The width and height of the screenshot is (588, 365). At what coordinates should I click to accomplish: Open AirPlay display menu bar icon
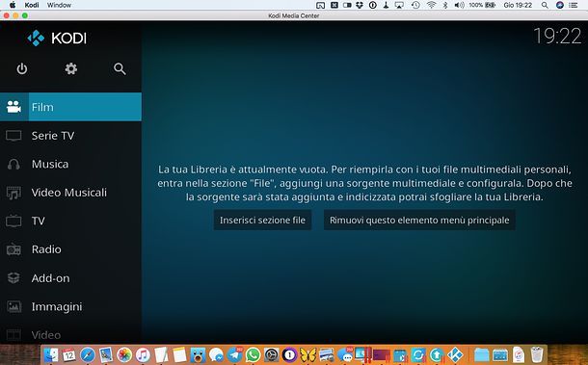click(399, 5)
